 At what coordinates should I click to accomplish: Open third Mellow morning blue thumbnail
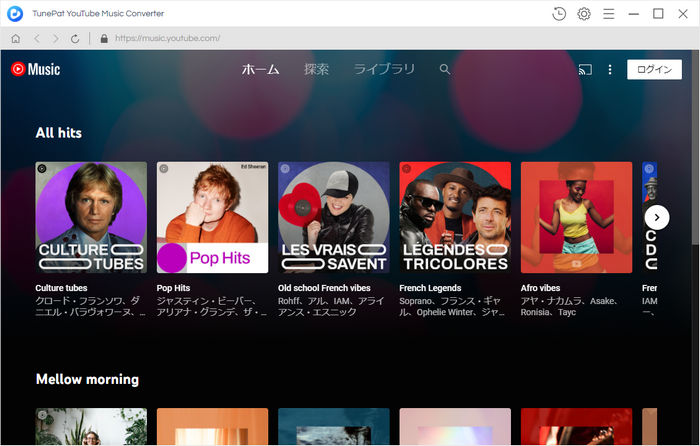coord(334,426)
